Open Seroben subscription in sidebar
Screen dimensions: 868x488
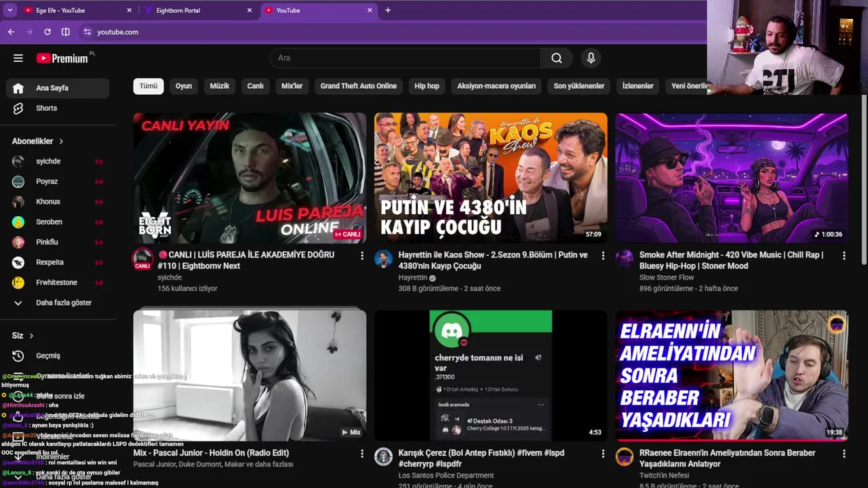(58, 222)
